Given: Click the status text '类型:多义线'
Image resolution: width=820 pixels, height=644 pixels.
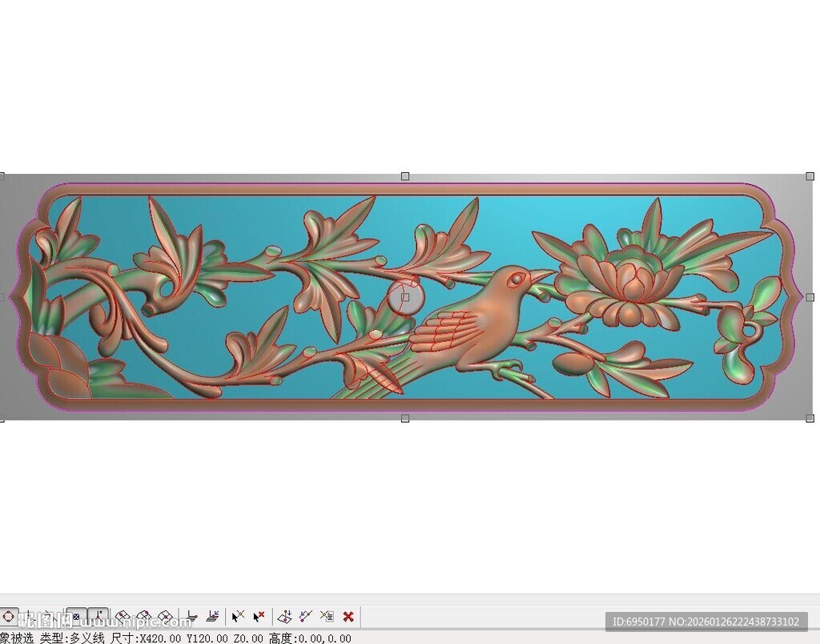Looking at the screenshot, I should tap(72, 638).
